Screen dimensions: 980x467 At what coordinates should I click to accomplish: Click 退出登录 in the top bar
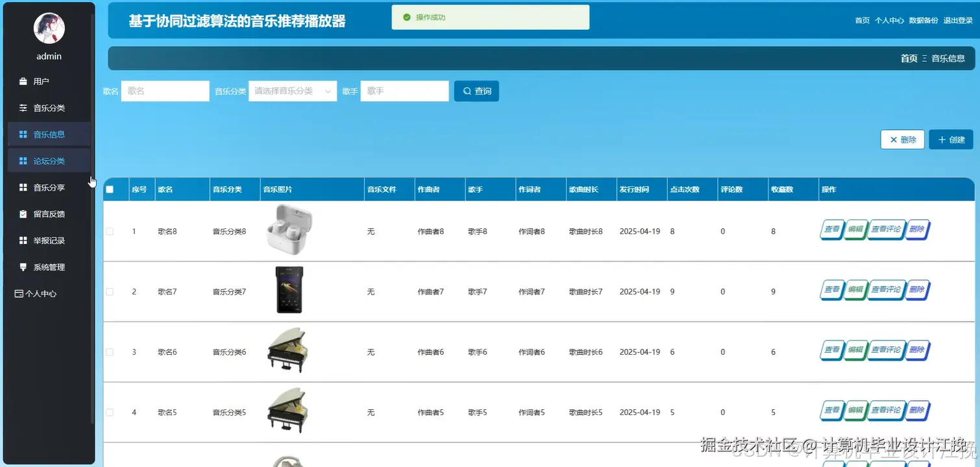click(x=957, y=20)
